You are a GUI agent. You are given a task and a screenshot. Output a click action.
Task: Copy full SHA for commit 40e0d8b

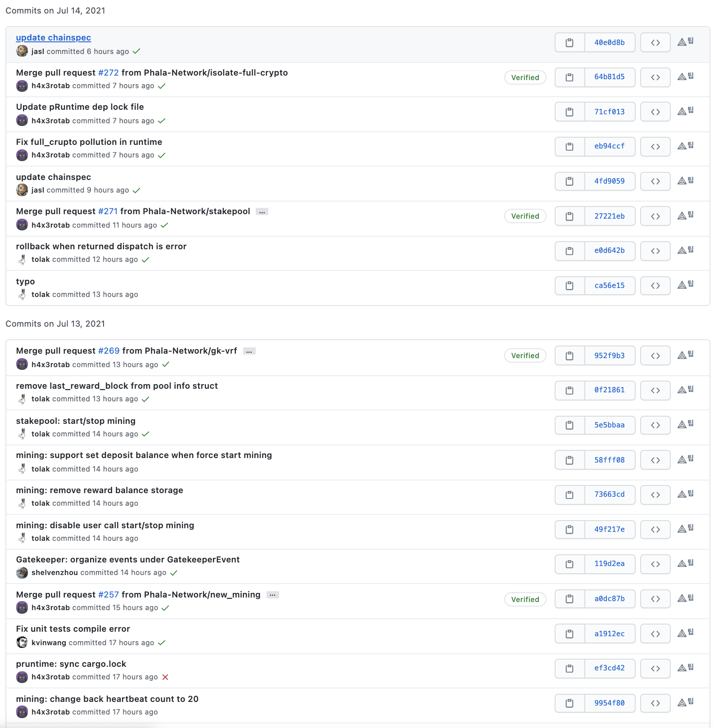tap(569, 43)
